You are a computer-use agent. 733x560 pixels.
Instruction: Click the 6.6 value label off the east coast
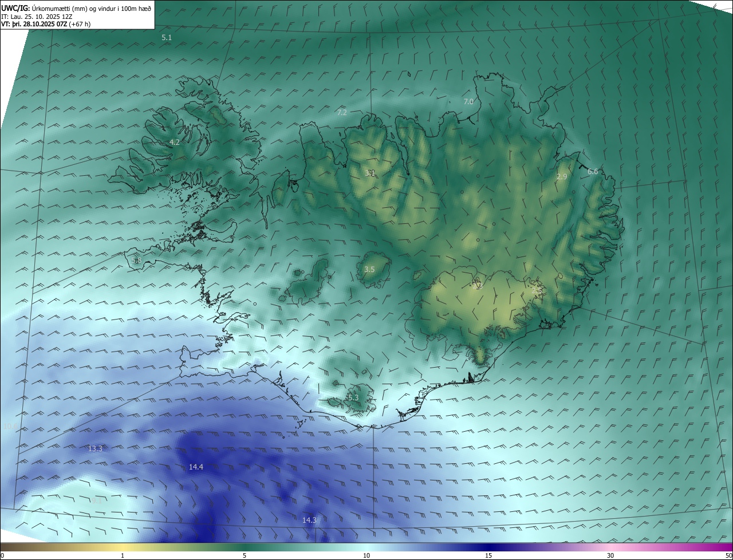(x=593, y=172)
